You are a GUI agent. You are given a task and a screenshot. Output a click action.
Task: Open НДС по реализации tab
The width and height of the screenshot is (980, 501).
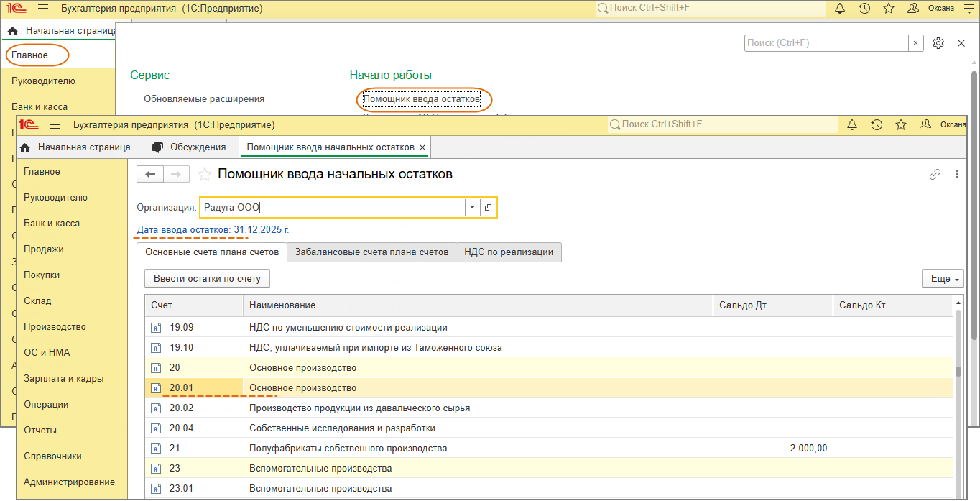509,252
